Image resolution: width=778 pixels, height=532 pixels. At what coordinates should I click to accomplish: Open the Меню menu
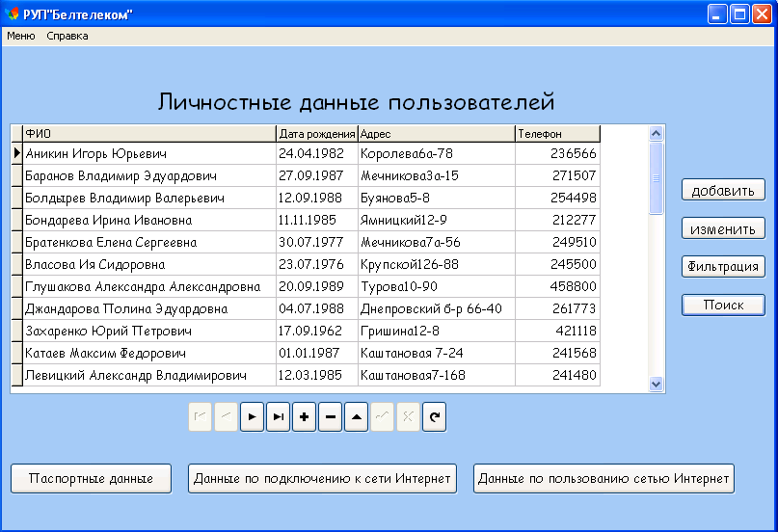pos(21,36)
